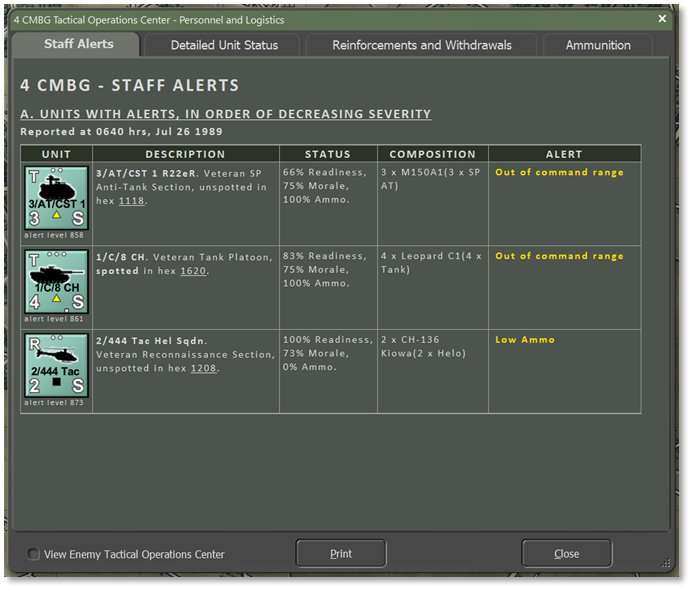
Task: Click the DESCRIPTION column header
Action: point(185,154)
